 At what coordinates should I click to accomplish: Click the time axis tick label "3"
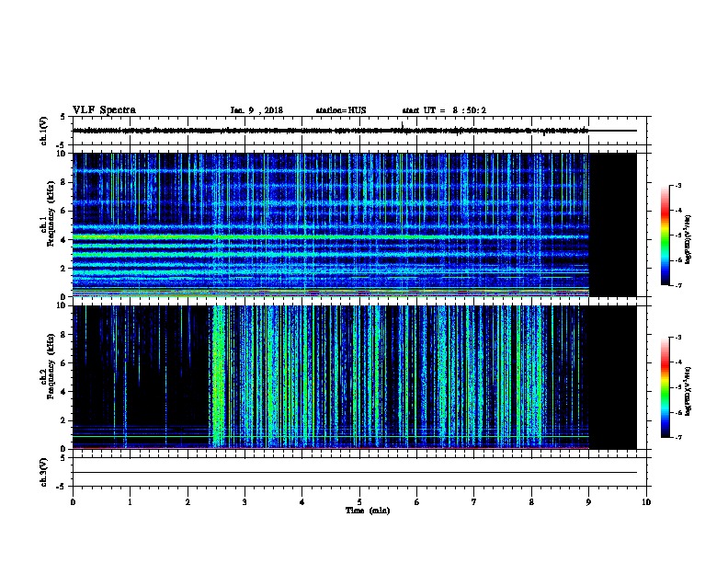pyautogui.click(x=245, y=502)
